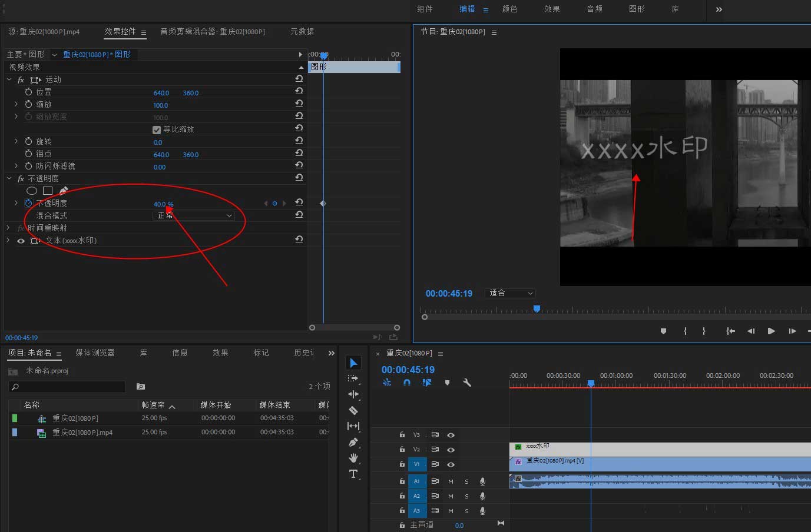Click the voice-over record microphone on track A1

point(482,481)
